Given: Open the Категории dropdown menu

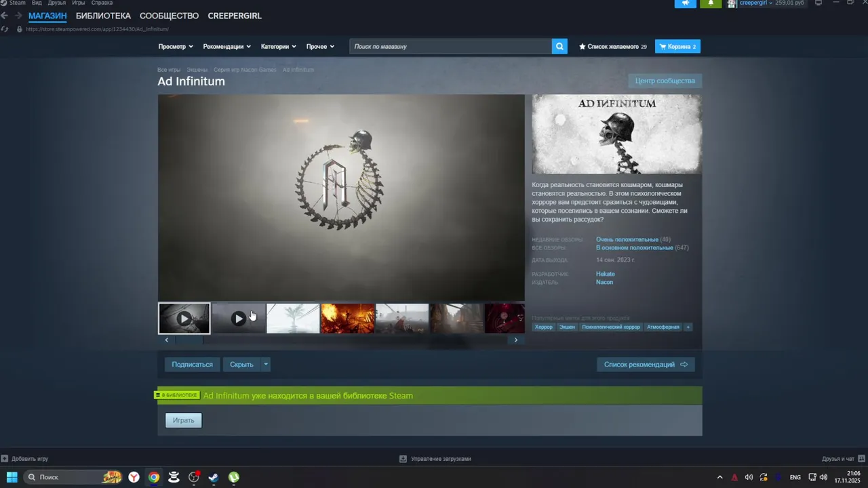Looking at the screenshot, I should pos(279,46).
